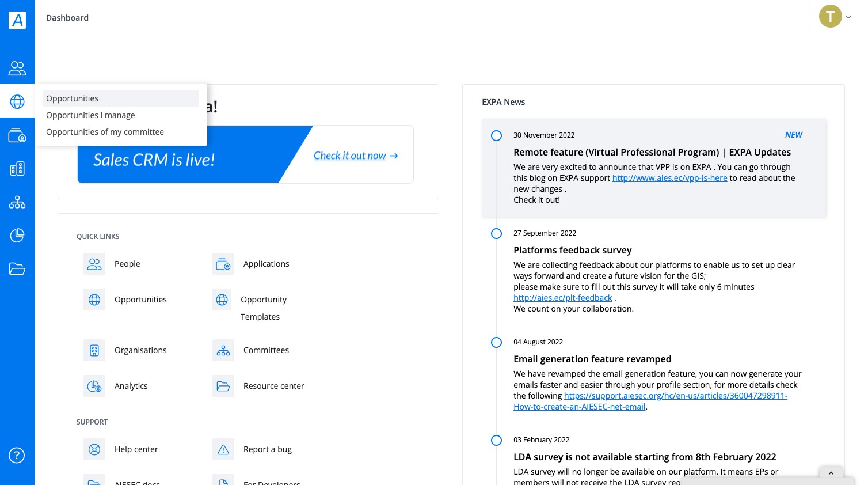Click the EXPA News heading

pyautogui.click(x=504, y=102)
